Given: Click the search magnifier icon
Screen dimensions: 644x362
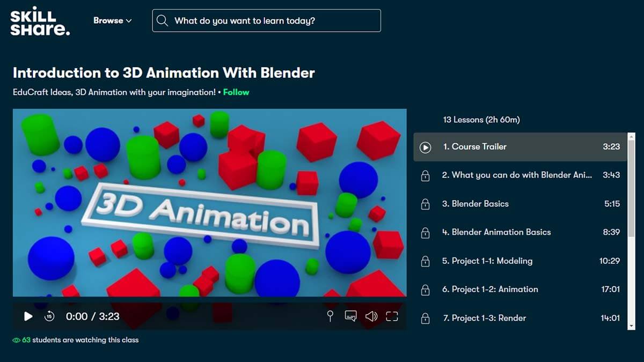Looking at the screenshot, I should [x=162, y=21].
